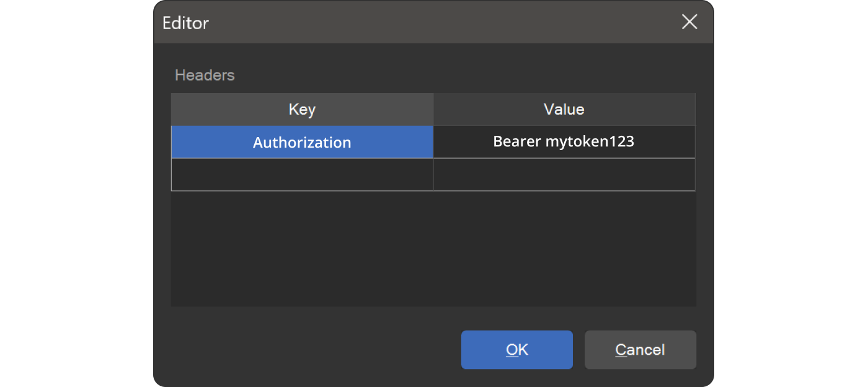
Task: Click the Editor title bar text
Action: pyautogui.click(x=185, y=23)
